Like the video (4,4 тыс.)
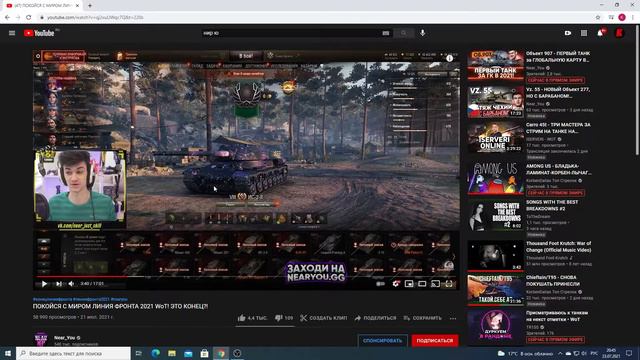640x360 pixels. (x=252, y=318)
